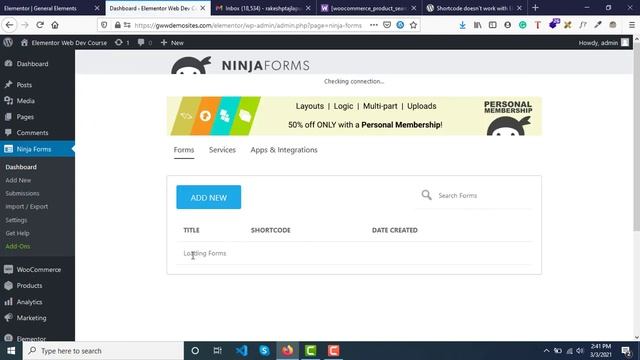Open Ninja Forms Settings submenu
Screen dimensions: 640x360
[16, 220]
